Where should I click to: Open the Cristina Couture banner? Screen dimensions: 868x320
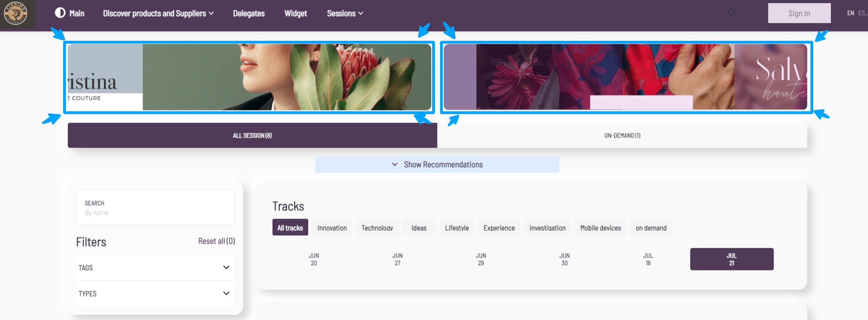pos(249,77)
